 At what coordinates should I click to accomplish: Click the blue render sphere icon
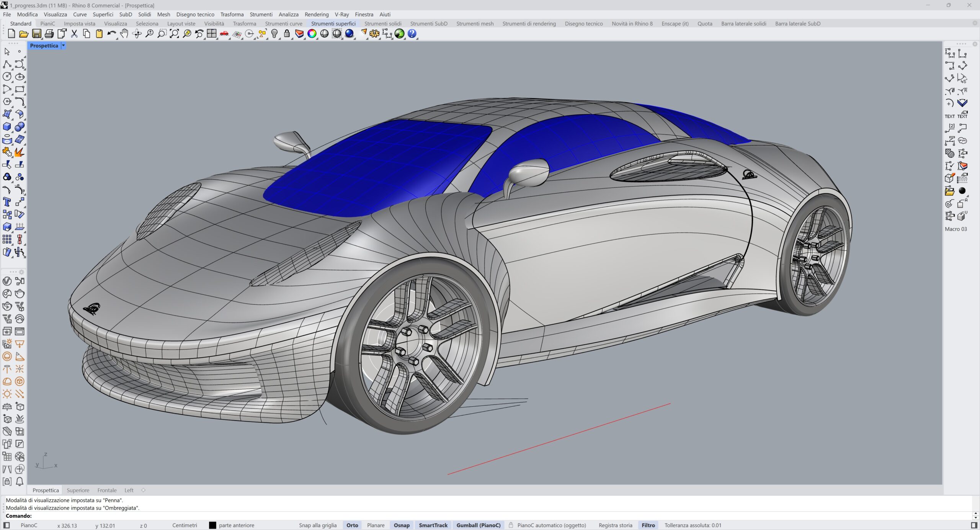pos(349,34)
